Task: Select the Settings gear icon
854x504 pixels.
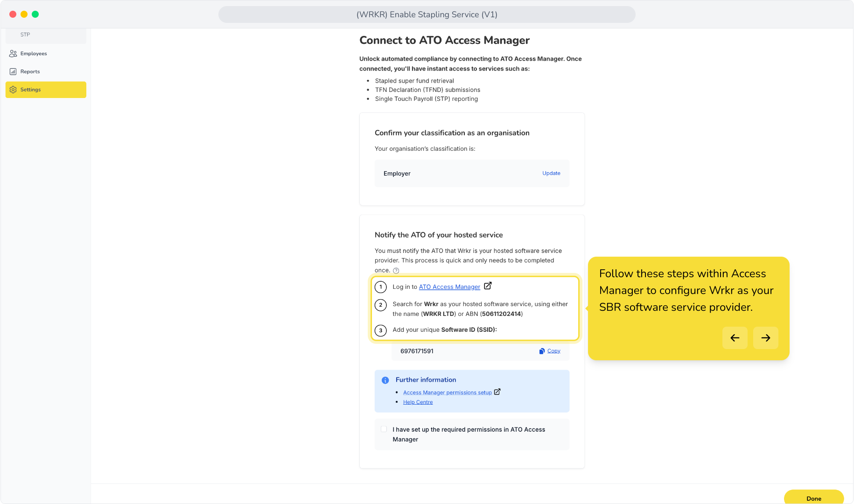Action: pos(13,90)
